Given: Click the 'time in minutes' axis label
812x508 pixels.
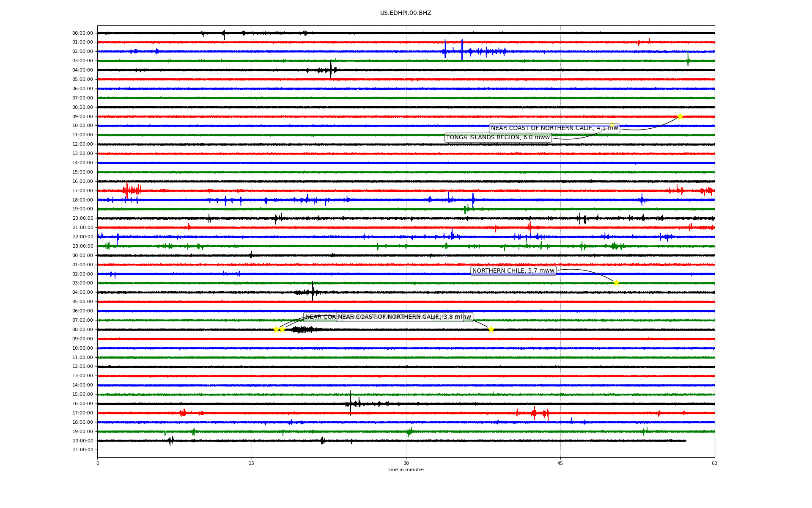Looking at the screenshot, I should [406, 470].
